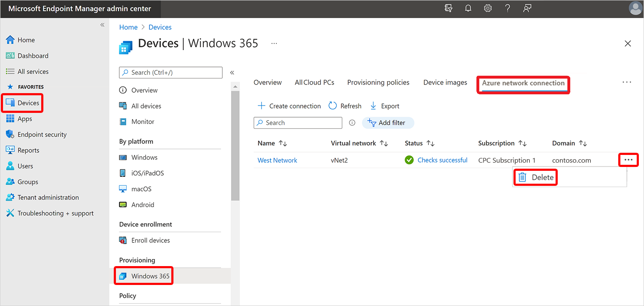Viewport: 644px width, 306px height.
Task: Switch to the All Cloud PCs tab
Action: tap(314, 82)
